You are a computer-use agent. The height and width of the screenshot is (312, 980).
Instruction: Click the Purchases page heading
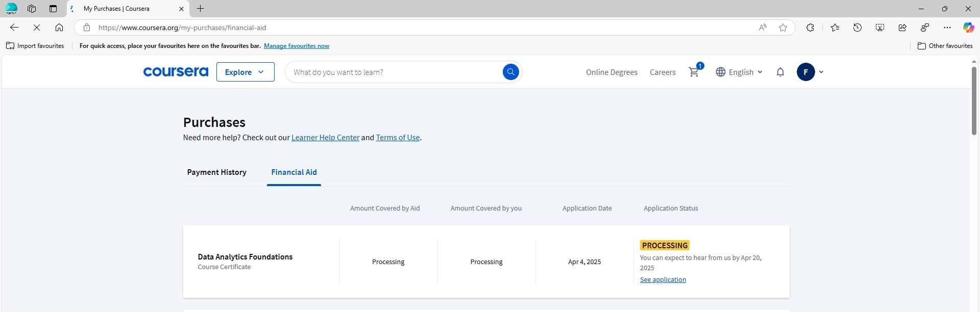tap(214, 122)
